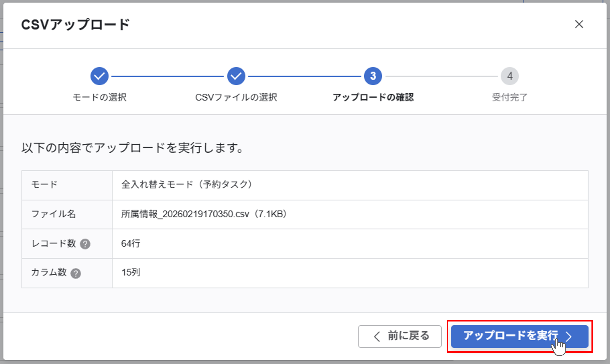
Task: Click step 4 gray numbered circle
Action: [x=510, y=76]
